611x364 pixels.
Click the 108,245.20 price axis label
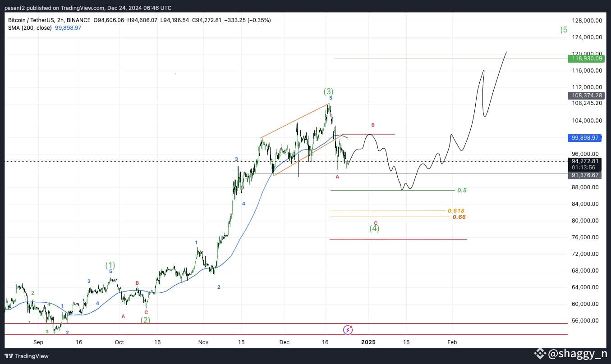(x=587, y=103)
